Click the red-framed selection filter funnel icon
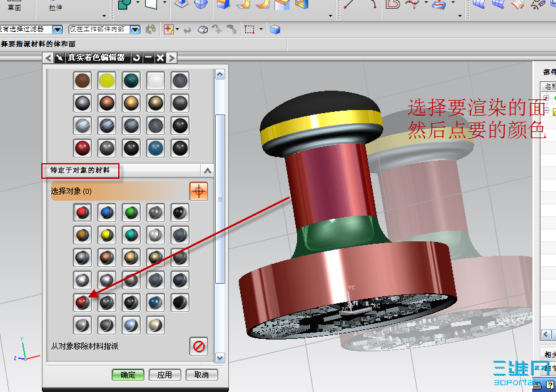This screenshot has height=392, width=556. 168,29
